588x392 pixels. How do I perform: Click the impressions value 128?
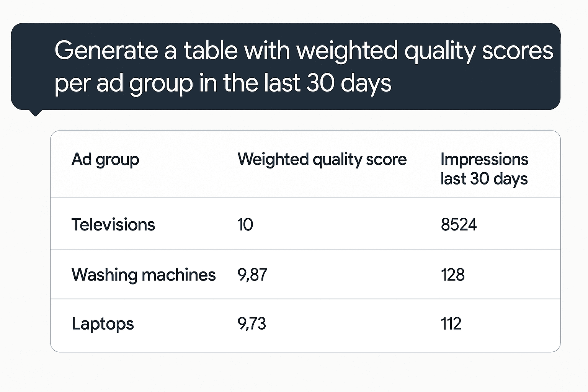point(452,275)
